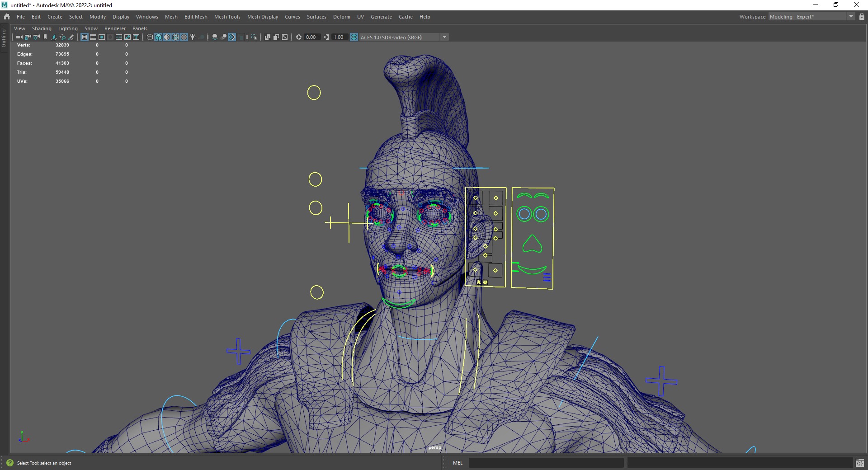
Task: Toggle Wireframe on Shaded icon
Action: [x=175, y=37]
